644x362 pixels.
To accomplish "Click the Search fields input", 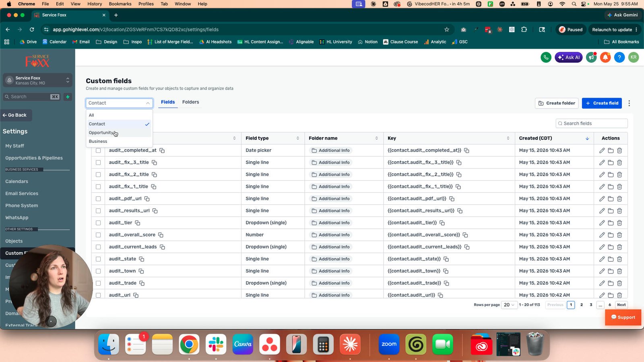I will [x=591, y=123].
